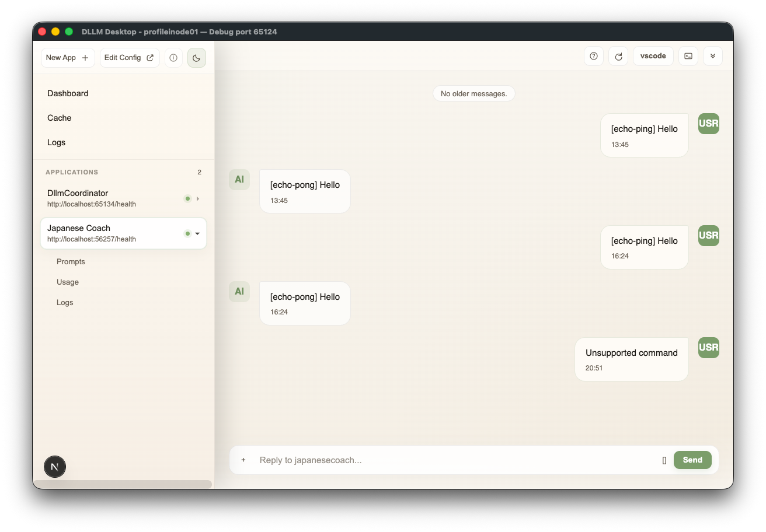Screen dimensions: 766x532
Task: Select the DllmCoordinator application
Action: coord(123,198)
